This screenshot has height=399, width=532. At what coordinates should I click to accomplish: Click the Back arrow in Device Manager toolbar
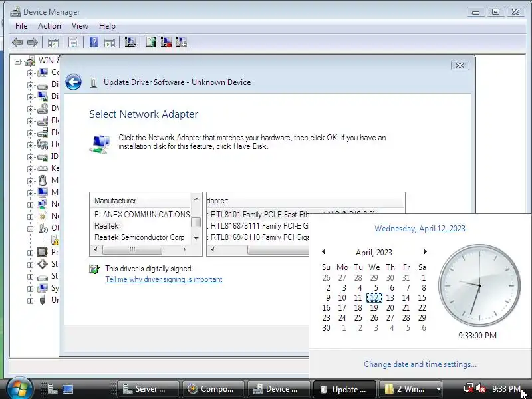(17, 43)
